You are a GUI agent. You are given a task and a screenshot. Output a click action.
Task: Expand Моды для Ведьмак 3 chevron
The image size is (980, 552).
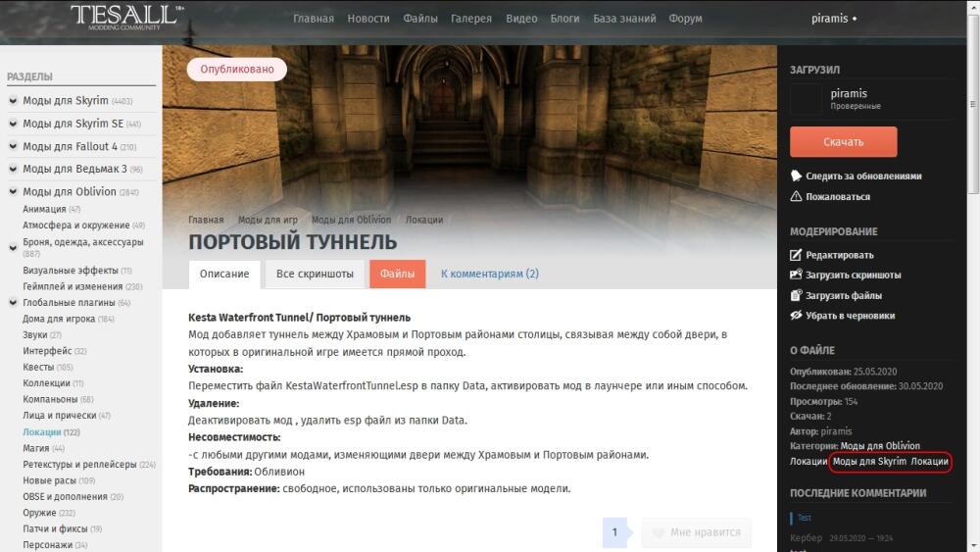pos(13,169)
